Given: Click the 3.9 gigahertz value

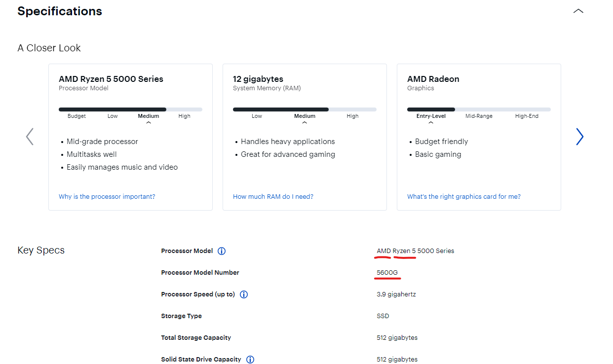Looking at the screenshot, I should pyautogui.click(x=396, y=294).
